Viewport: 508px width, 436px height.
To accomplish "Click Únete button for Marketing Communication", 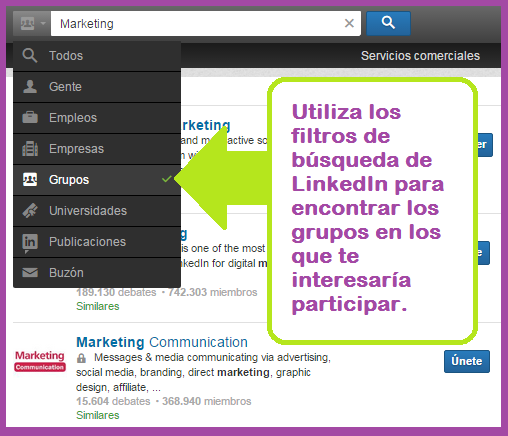I will tap(467, 361).
